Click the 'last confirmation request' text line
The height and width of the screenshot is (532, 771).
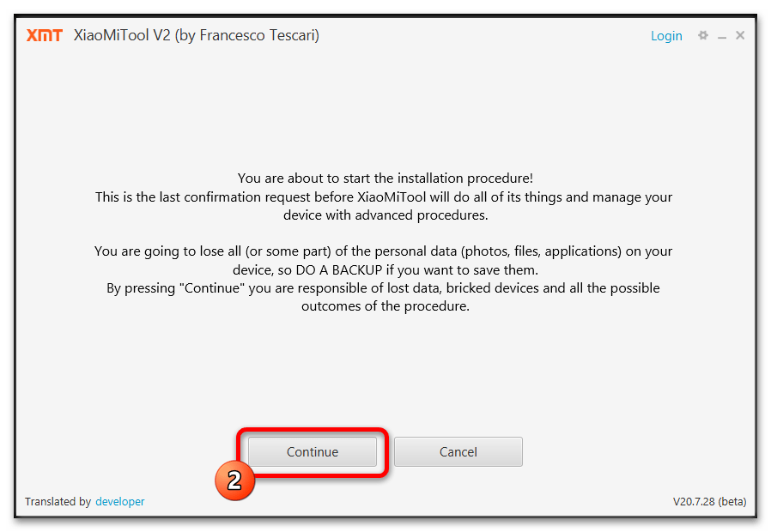coord(384,197)
